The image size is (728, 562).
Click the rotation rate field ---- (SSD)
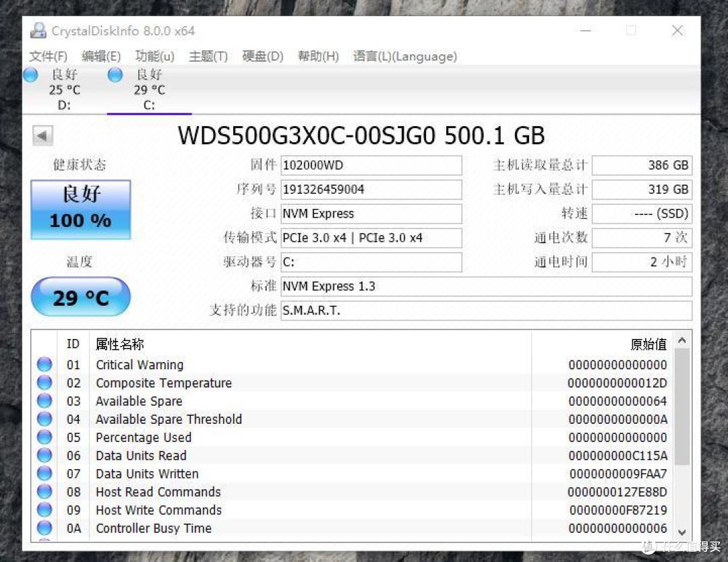pos(642,214)
